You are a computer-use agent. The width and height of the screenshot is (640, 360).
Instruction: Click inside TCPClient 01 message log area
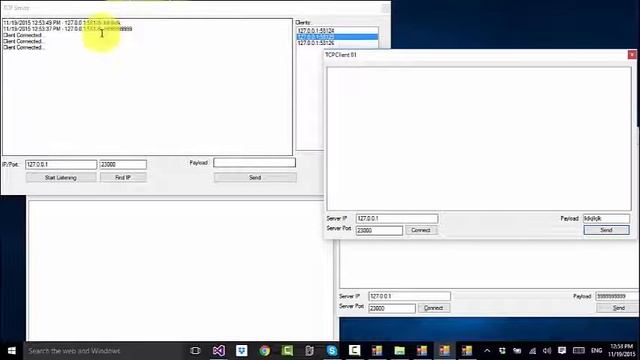click(x=479, y=139)
